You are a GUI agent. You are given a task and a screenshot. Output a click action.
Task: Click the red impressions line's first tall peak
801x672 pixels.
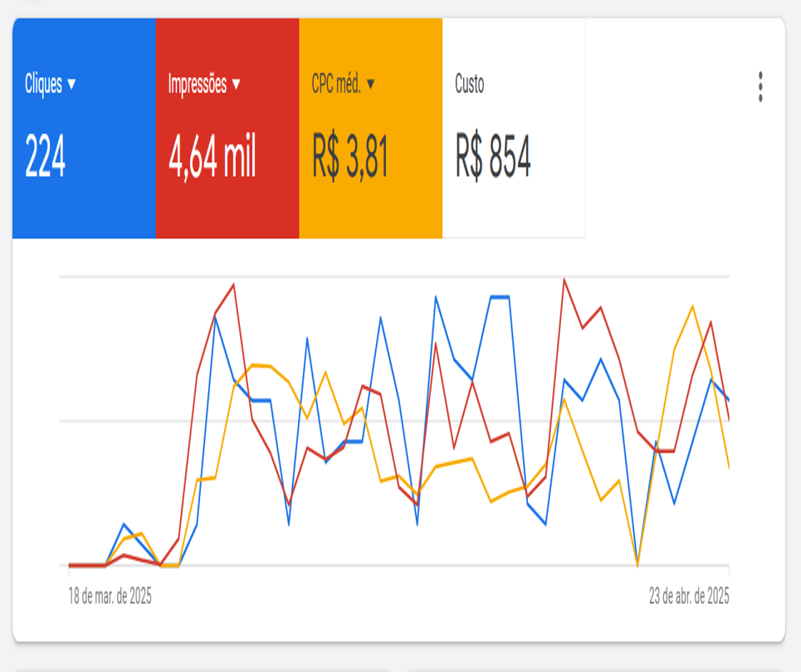click(x=233, y=285)
